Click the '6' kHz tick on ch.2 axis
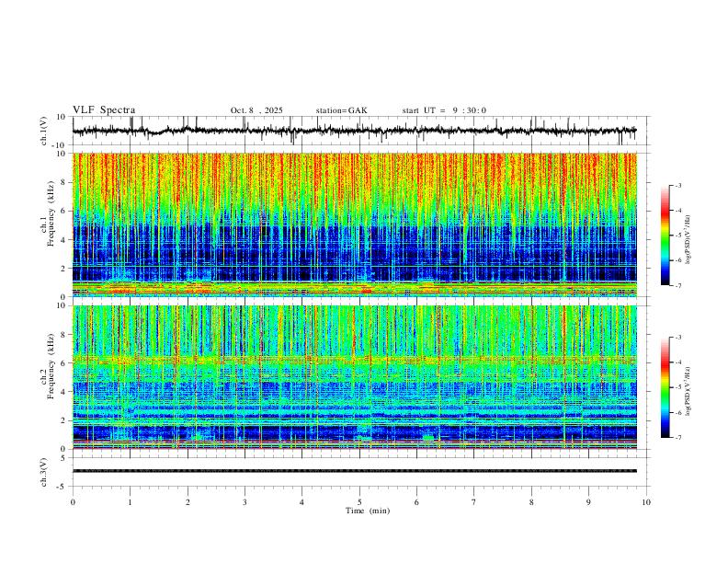 point(64,363)
